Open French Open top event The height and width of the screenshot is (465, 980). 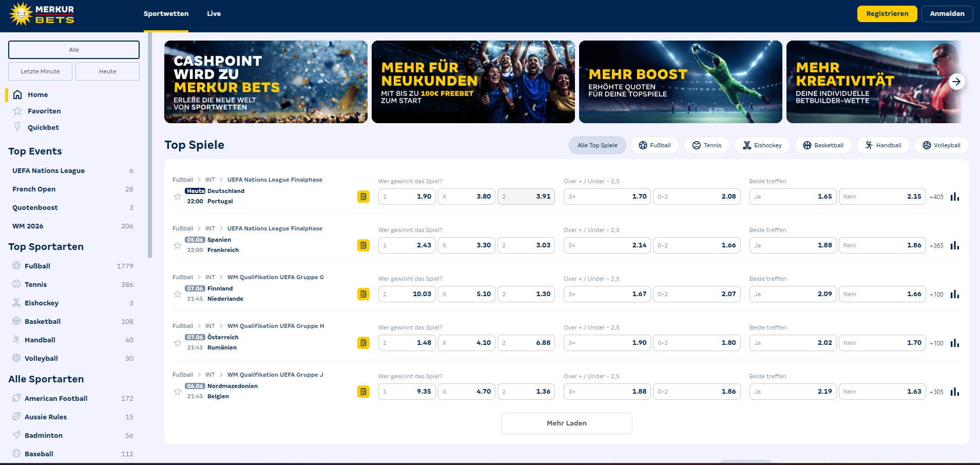tap(73, 189)
